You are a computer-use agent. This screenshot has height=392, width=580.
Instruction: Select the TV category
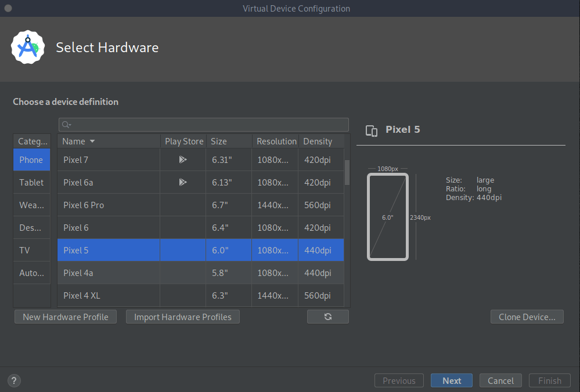pos(32,250)
